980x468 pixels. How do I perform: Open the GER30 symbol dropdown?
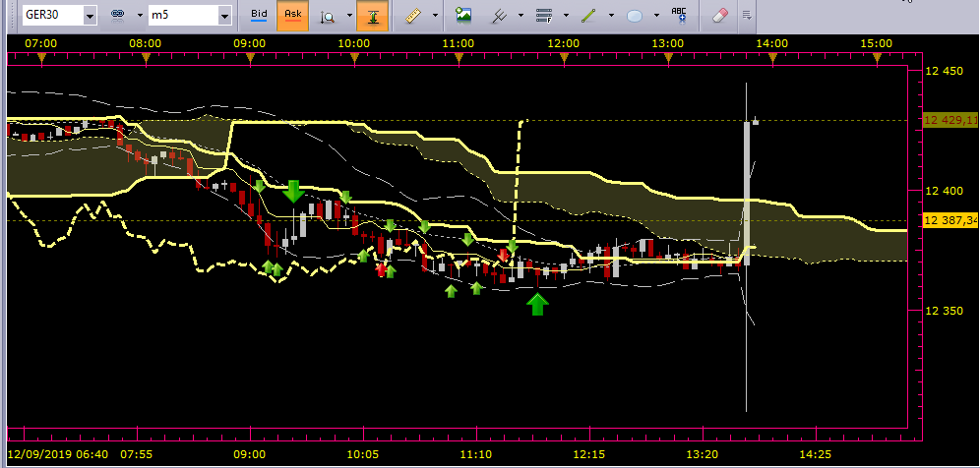[90, 17]
